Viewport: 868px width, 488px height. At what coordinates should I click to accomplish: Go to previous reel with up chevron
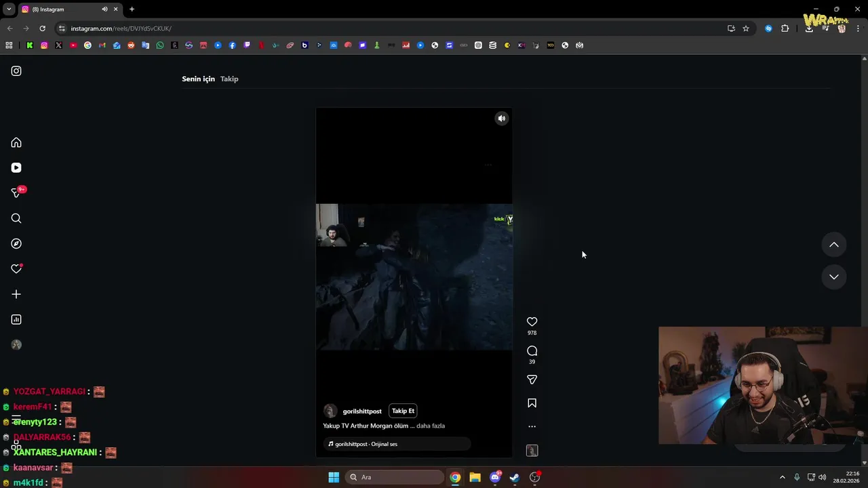point(834,245)
